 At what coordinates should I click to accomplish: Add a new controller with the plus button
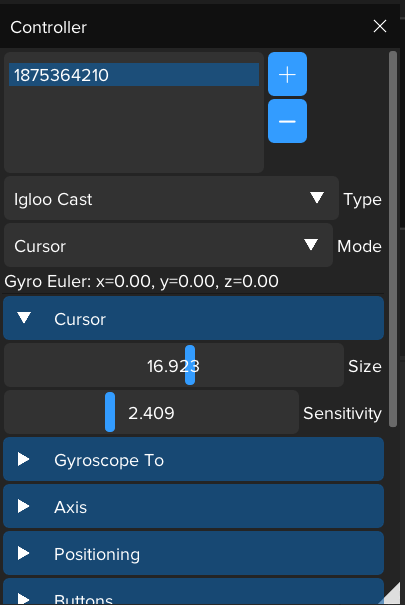tap(287, 74)
